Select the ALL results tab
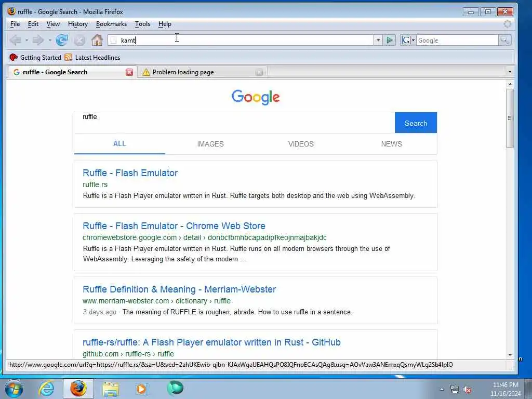The height and width of the screenshot is (399, 532). [x=119, y=143]
